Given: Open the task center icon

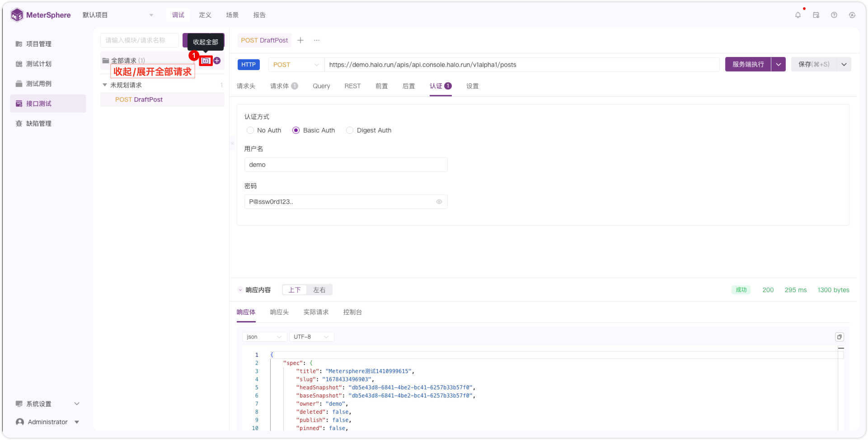Looking at the screenshot, I should [816, 15].
